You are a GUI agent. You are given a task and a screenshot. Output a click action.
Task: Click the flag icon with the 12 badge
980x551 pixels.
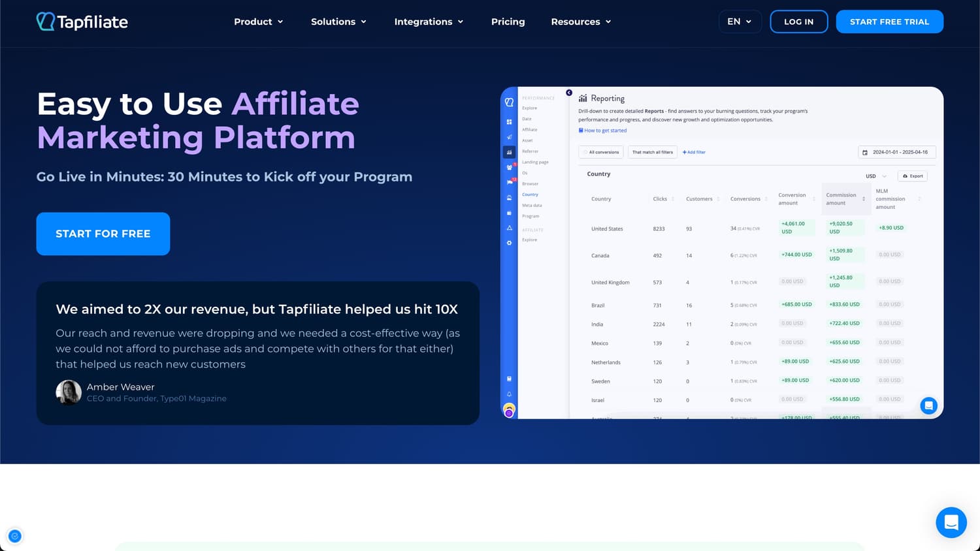[510, 182]
